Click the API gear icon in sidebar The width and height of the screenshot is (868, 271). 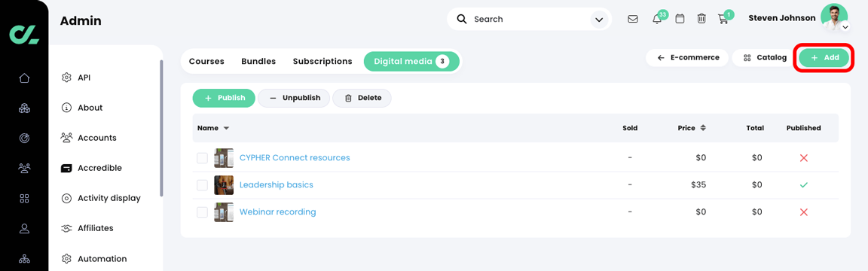(x=66, y=78)
